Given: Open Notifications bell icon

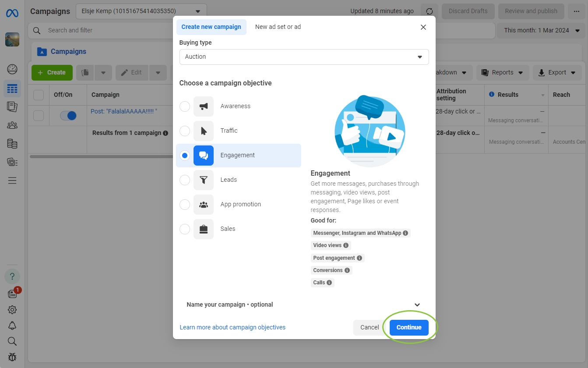Looking at the screenshot, I should click(12, 326).
